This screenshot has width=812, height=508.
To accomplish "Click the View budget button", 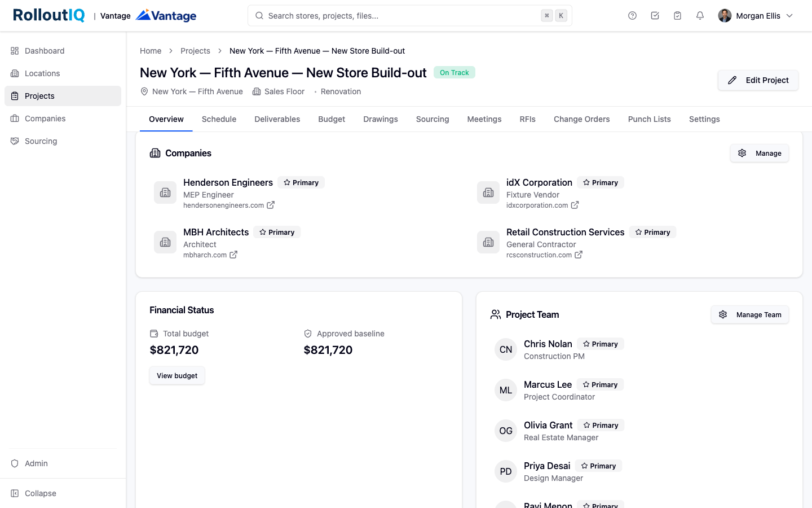I will [x=177, y=375].
